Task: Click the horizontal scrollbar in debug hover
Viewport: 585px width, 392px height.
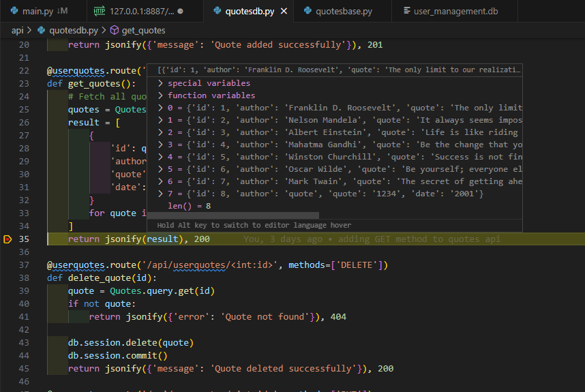Action: (x=233, y=215)
